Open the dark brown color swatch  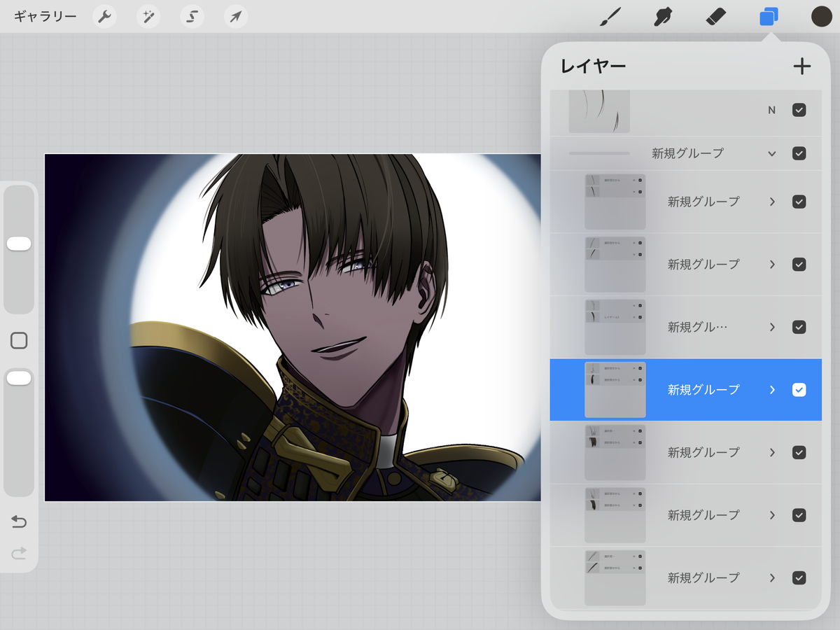pos(821,16)
